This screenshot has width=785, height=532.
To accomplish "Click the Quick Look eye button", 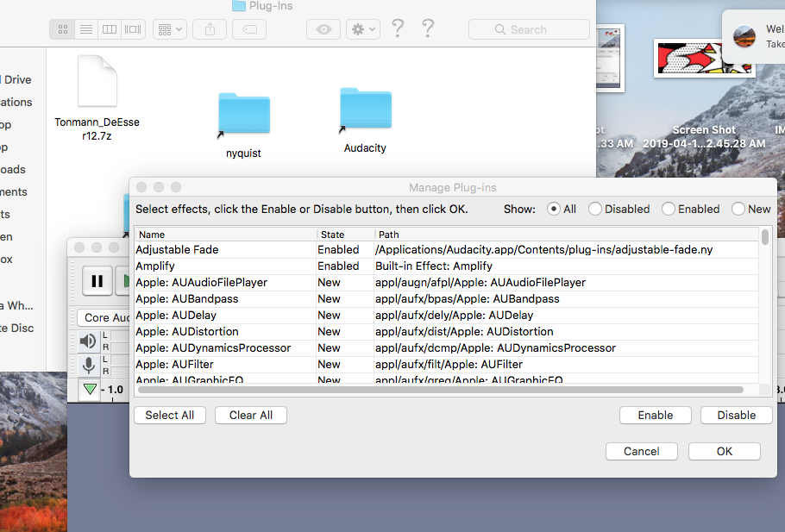I will pyautogui.click(x=323, y=29).
